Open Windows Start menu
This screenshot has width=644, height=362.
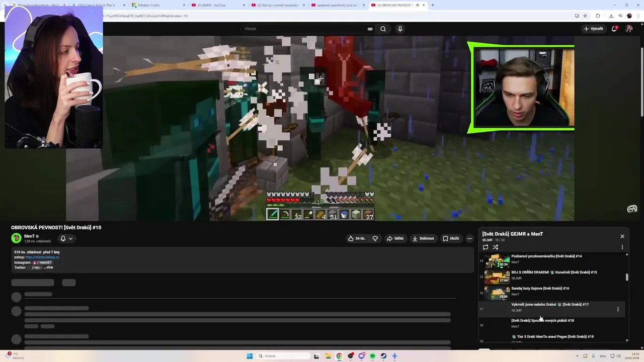(250, 356)
